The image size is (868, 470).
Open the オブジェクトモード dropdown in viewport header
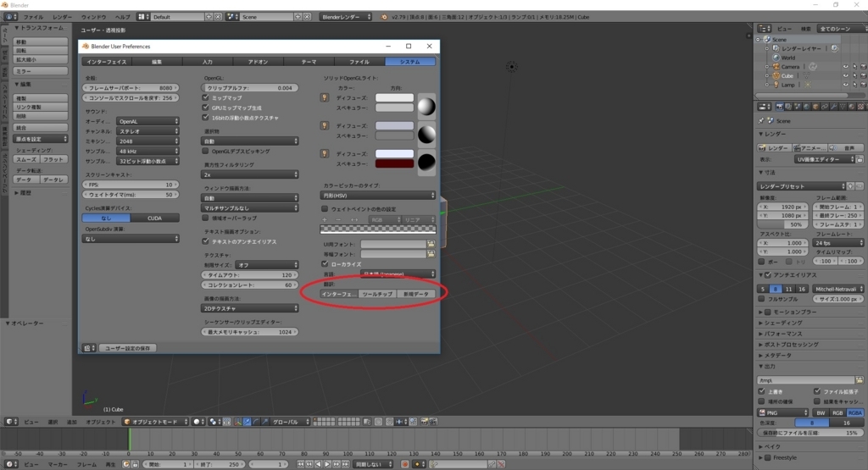pyautogui.click(x=156, y=422)
